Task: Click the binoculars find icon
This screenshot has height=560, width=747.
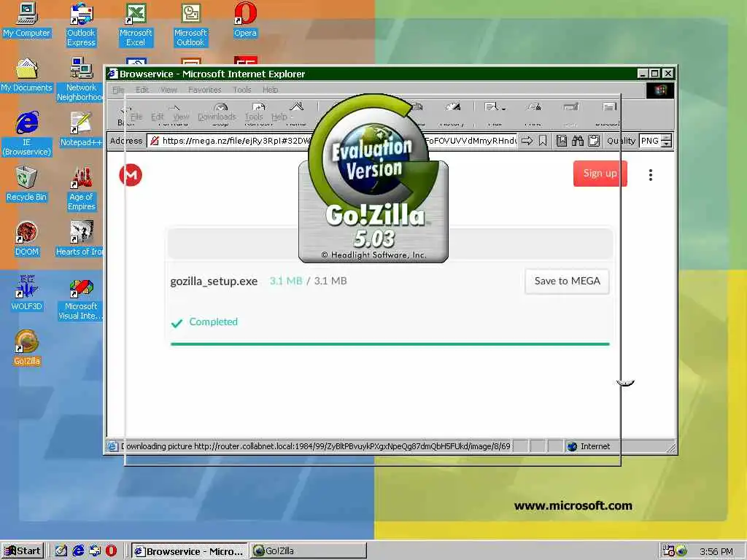Action: 578,141
